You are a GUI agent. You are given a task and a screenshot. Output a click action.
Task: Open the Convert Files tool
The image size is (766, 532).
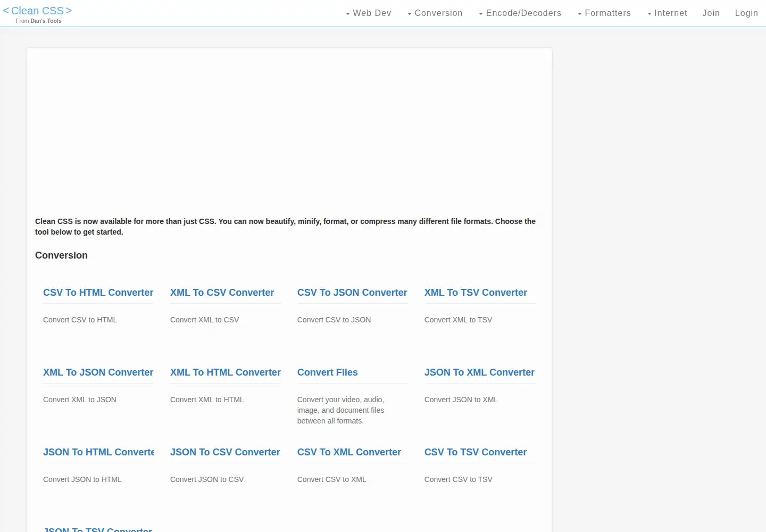[328, 372]
